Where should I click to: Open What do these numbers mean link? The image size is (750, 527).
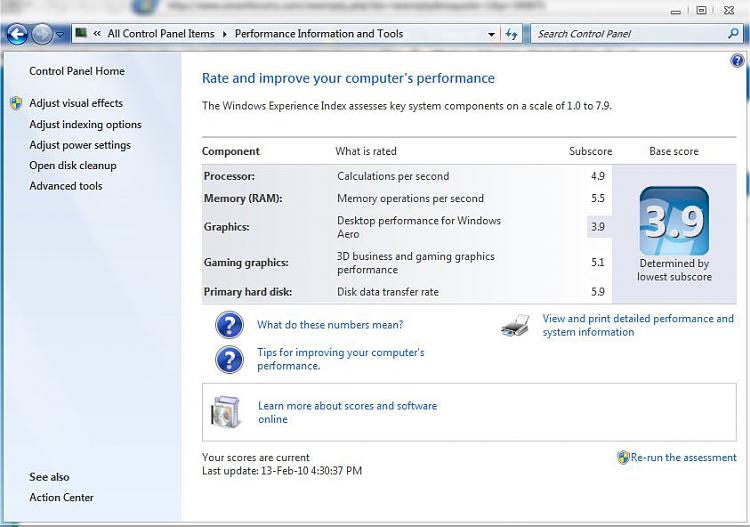(330, 325)
